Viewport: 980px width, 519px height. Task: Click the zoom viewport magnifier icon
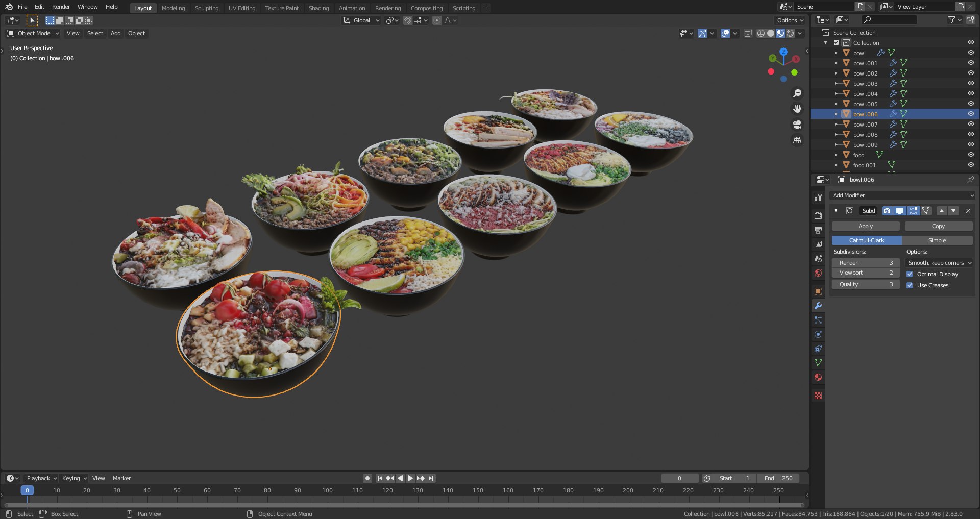click(x=797, y=93)
